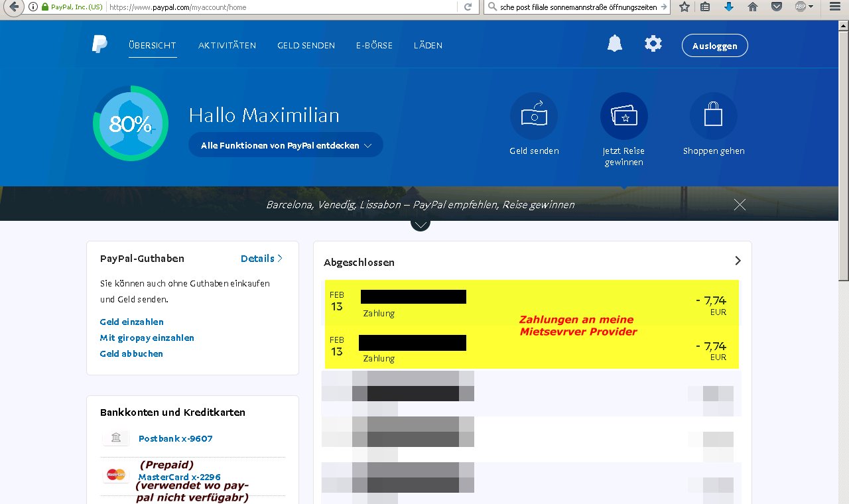Click Mit giropay einzahlen link
Image resolution: width=849 pixels, height=504 pixels.
coord(147,338)
